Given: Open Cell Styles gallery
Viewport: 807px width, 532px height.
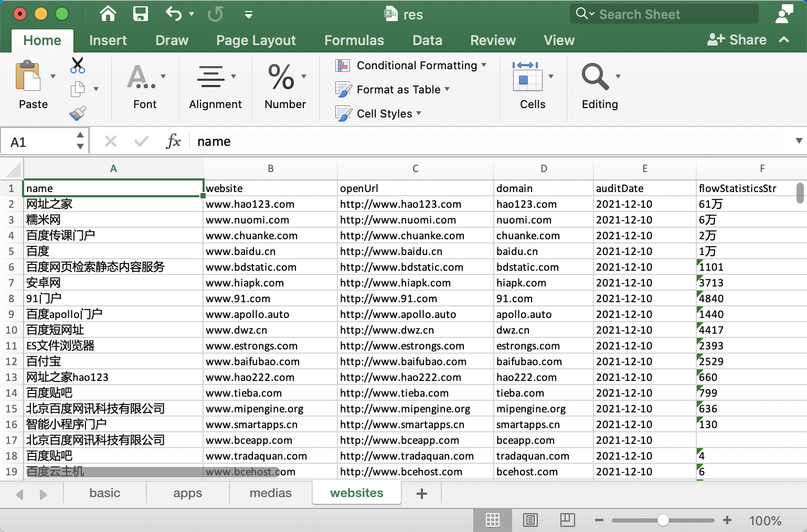Looking at the screenshot, I should 378,114.
